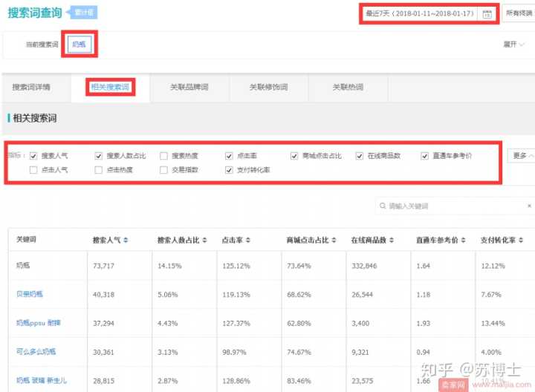Expand the 更多 indicators dropdown
535x392 pixels.
pyautogui.click(x=522, y=156)
